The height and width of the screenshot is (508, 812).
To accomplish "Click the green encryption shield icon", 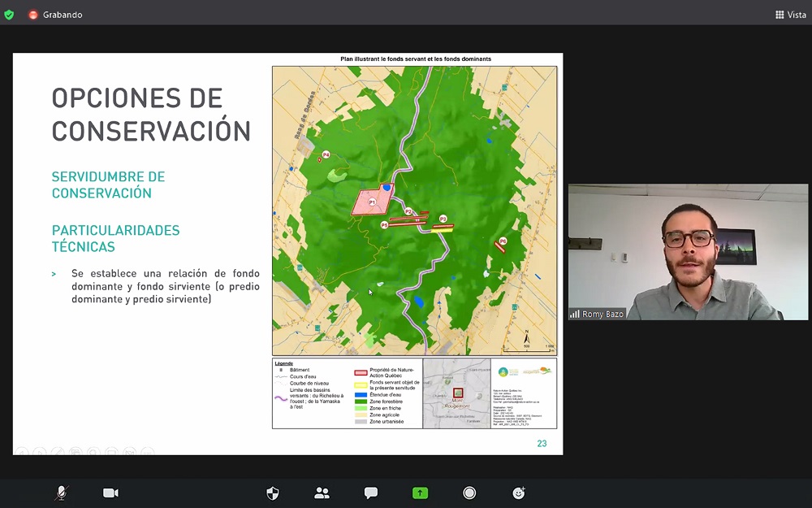I will point(9,15).
